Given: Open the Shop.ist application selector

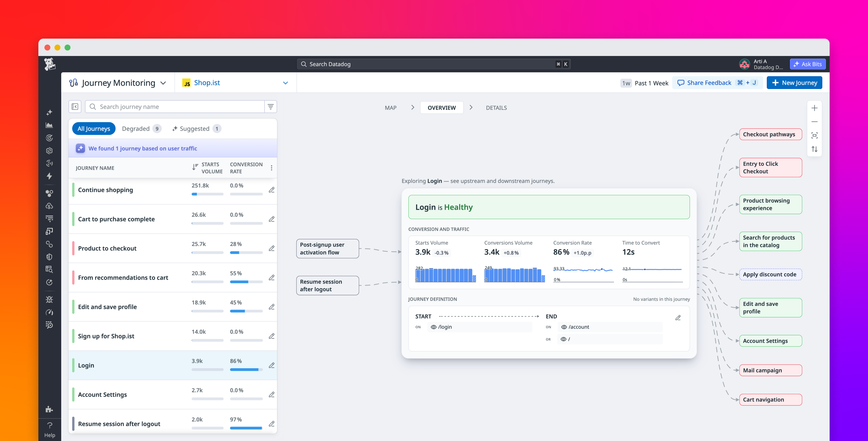Looking at the screenshot, I should pos(236,83).
